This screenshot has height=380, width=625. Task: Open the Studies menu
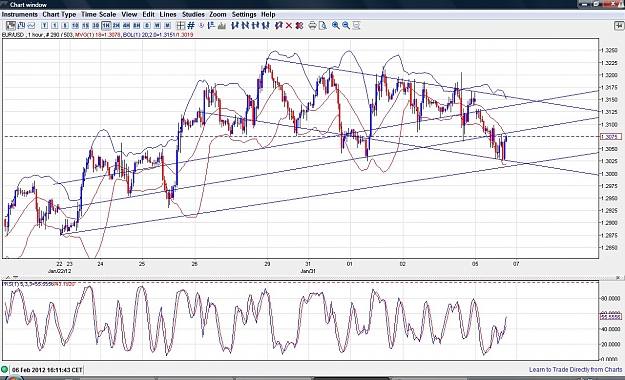[x=193, y=14]
